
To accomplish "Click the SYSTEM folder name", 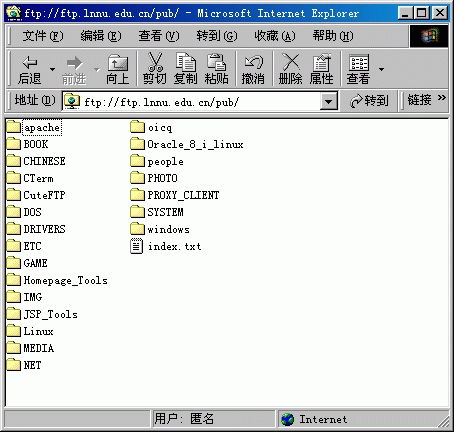I will (165, 212).
